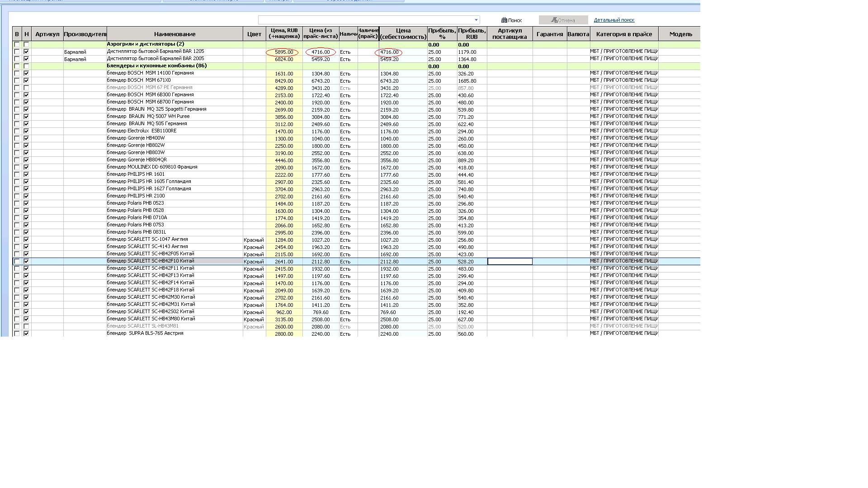
Task: Select блендер BRAUN MQ 325 Spagetti Германия row
Action: click(356, 110)
